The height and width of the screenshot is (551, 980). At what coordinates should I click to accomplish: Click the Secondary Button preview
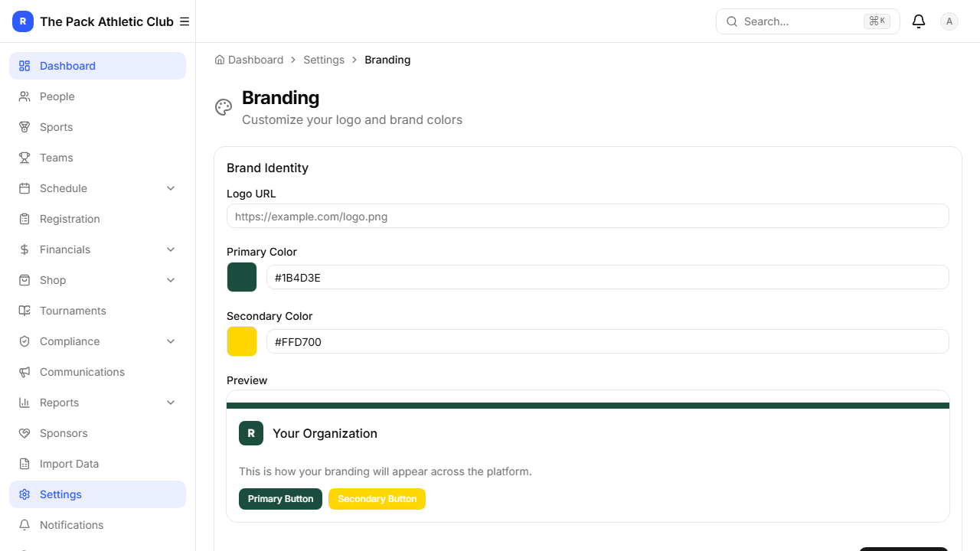(377, 499)
